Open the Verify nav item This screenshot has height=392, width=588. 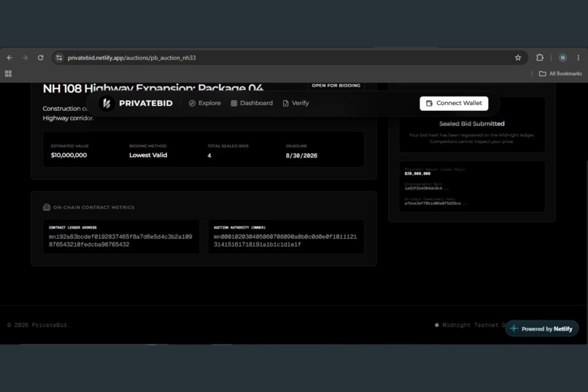click(x=296, y=103)
